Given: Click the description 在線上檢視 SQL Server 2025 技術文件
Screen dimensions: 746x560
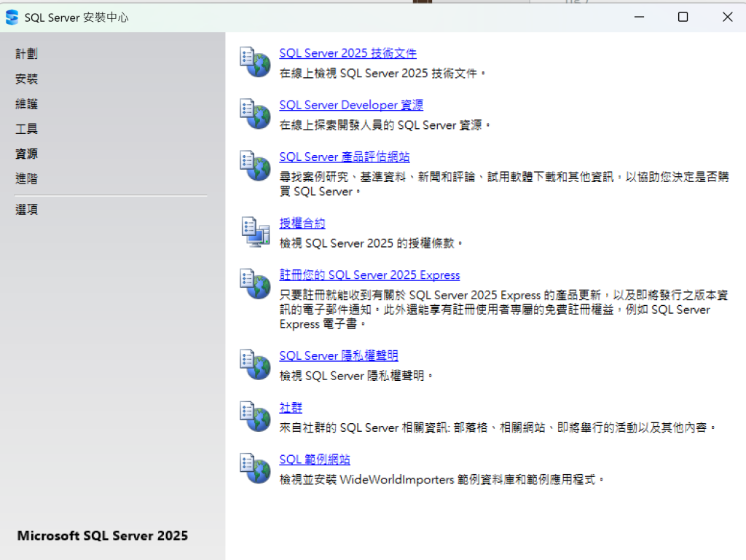Looking at the screenshot, I should [382, 74].
